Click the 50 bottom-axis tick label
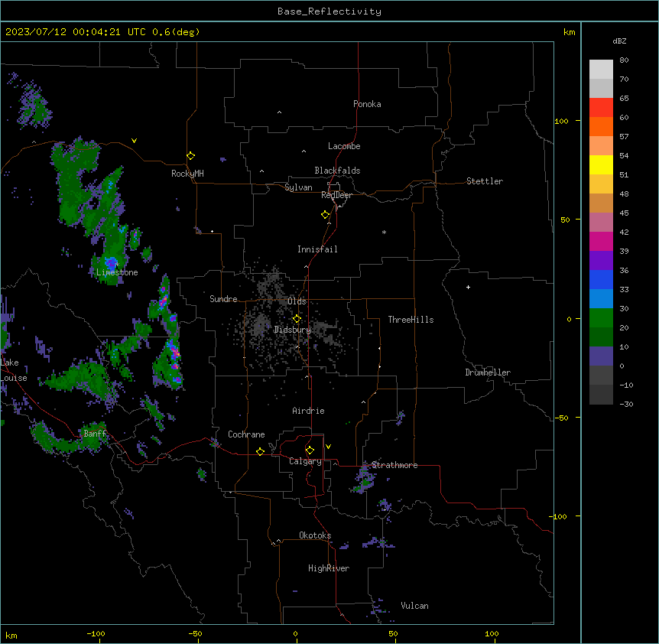Screen dimensions: 659x644 393,633
